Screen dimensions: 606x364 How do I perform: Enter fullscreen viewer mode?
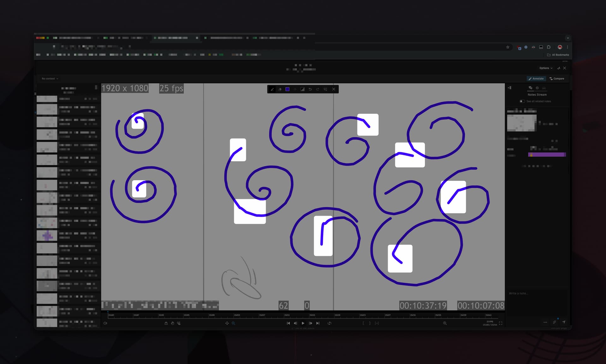click(501, 323)
